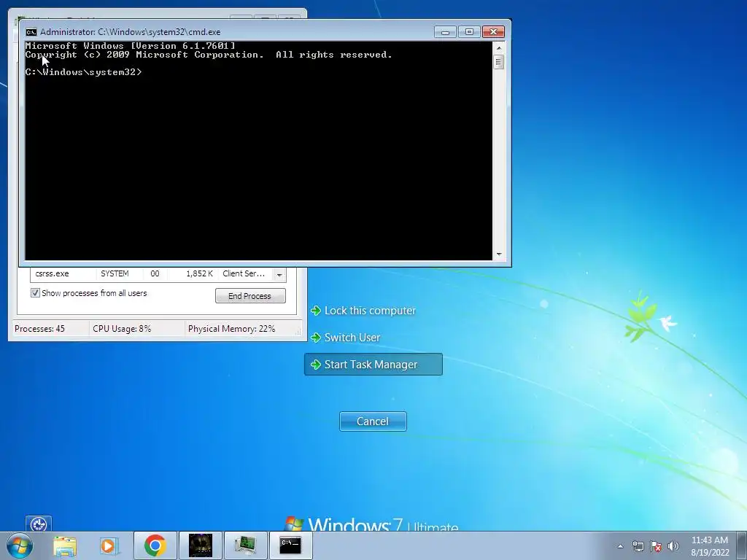Click the C:\Windows\system32> prompt line
747x560 pixels.
tap(83, 72)
